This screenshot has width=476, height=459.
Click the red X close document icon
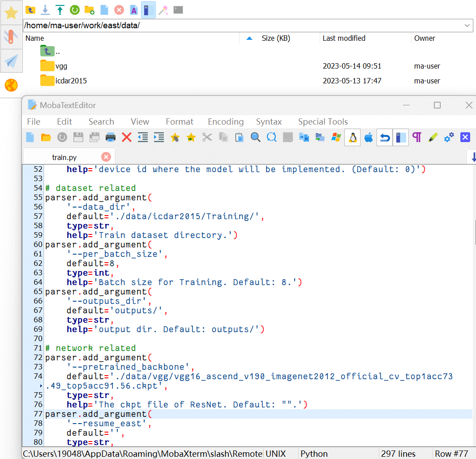[127, 138]
